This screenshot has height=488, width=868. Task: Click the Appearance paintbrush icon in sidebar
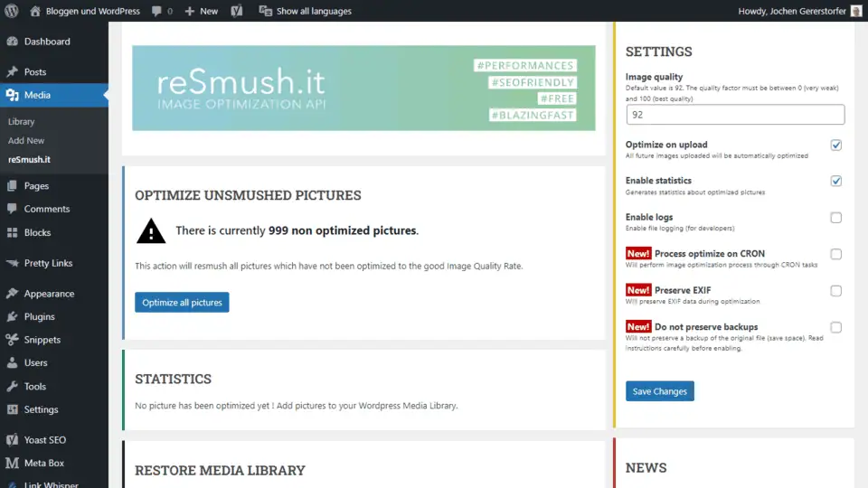[13, 294]
